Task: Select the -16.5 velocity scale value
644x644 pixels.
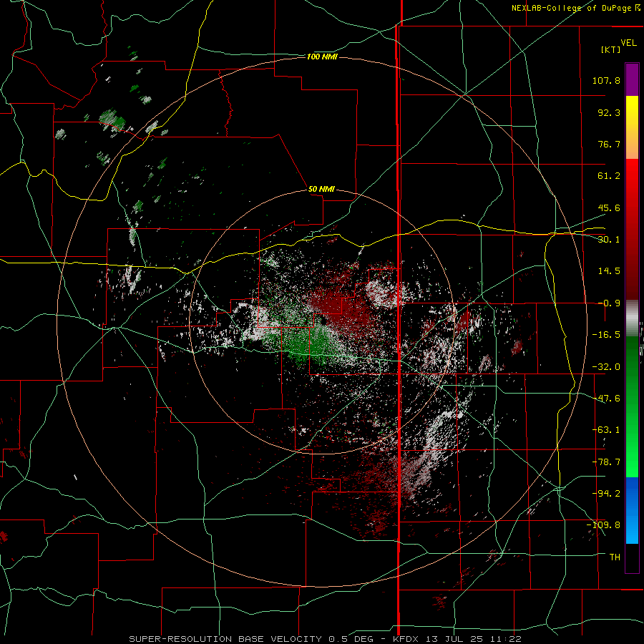Action: [x=606, y=335]
